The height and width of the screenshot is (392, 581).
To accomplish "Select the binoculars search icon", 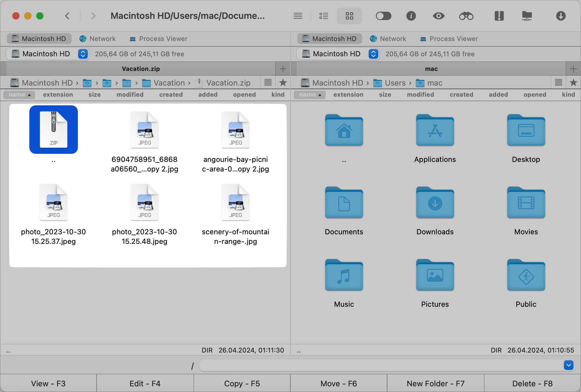I will click(466, 16).
